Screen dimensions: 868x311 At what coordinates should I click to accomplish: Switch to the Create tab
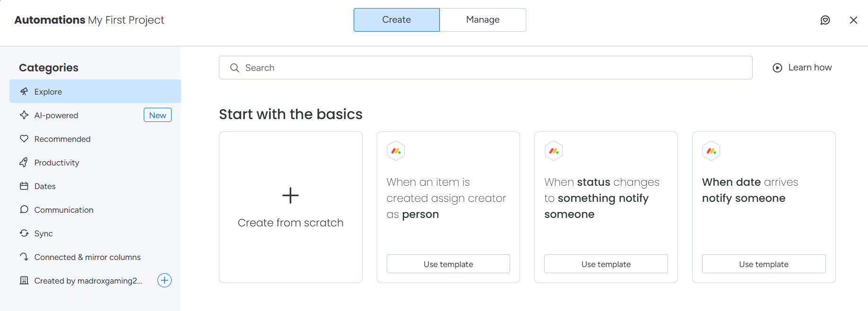click(x=397, y=20)
